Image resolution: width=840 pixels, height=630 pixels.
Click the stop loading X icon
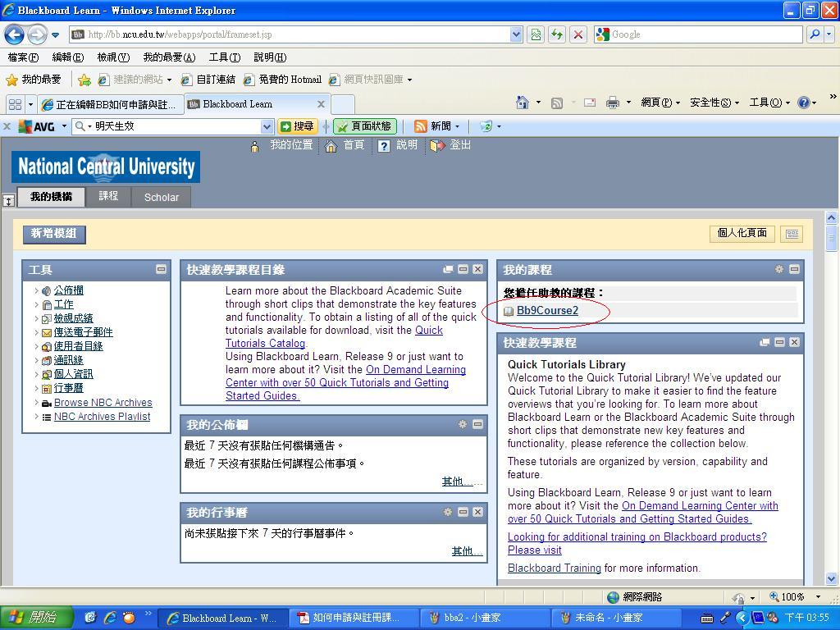pos(578,34)
